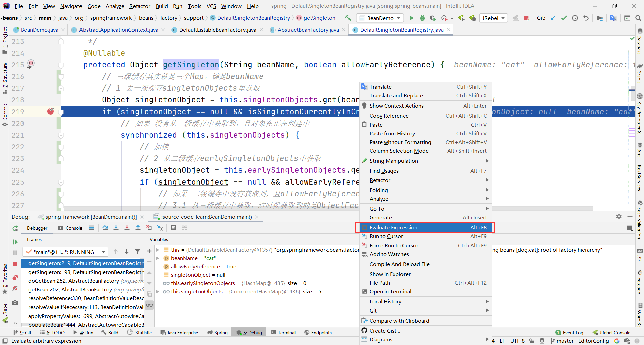This screenshot has width=644, height=345.
Task: Expand the beanName variable node
Action: pos(157,258)
